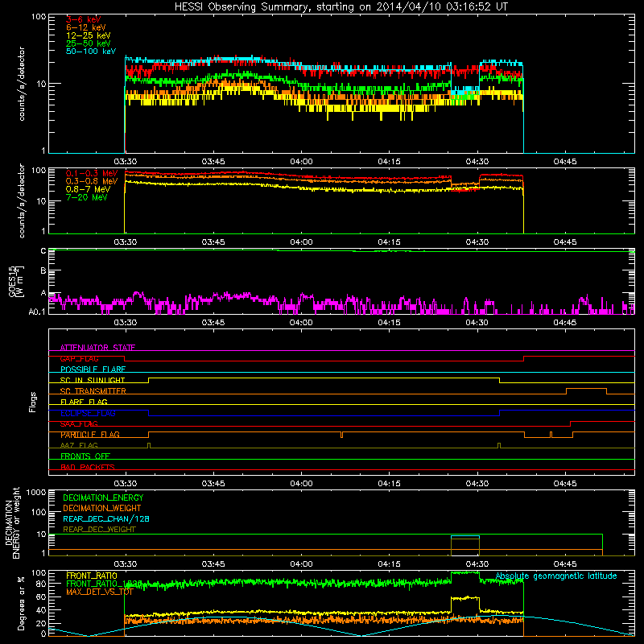The width and height of the screenshot is (644, 644).
Task: Click 04:00 time tick below top keV panel
Action: tap(301, 162)
